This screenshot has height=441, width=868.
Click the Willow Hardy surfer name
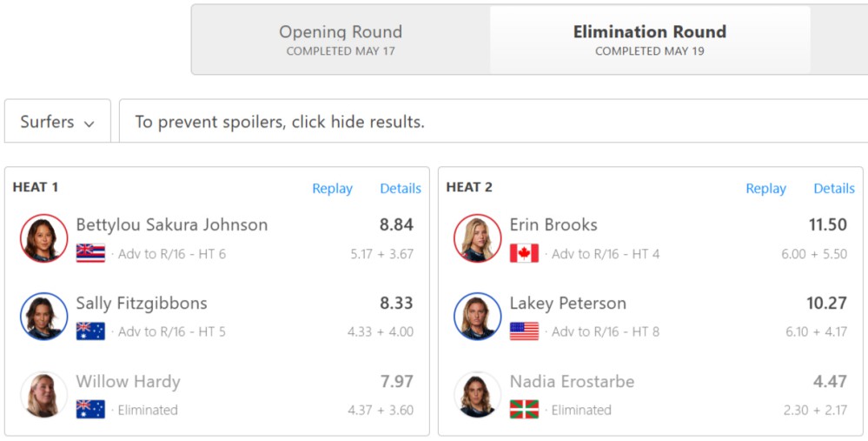click(128, 382)
